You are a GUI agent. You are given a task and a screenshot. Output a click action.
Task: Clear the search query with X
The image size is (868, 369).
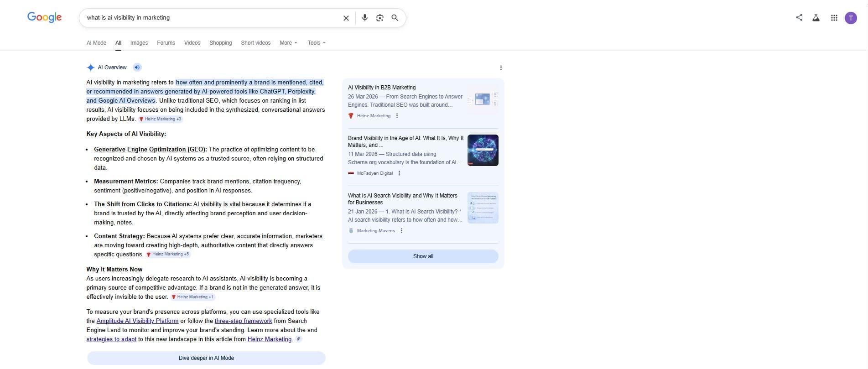(x=346, y=18)
